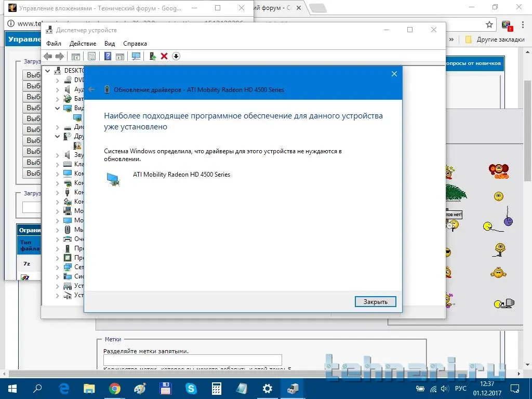Click the blue question mark Help icon
The image size is (532, 399).
pos(108,56)
